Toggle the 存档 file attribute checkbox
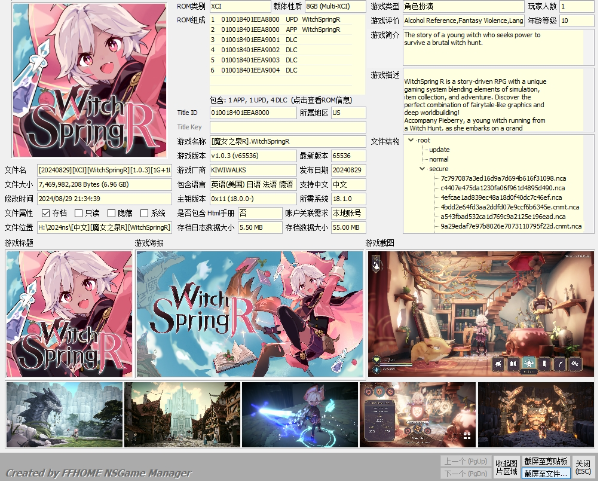This screenshot has height=481, width=598. pyautogui.click(x=46, y=213)
